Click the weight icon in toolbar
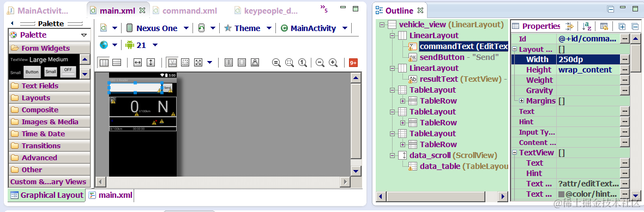Image resolution: width=644 pixels, height=212 pixels. pos(255,63)
